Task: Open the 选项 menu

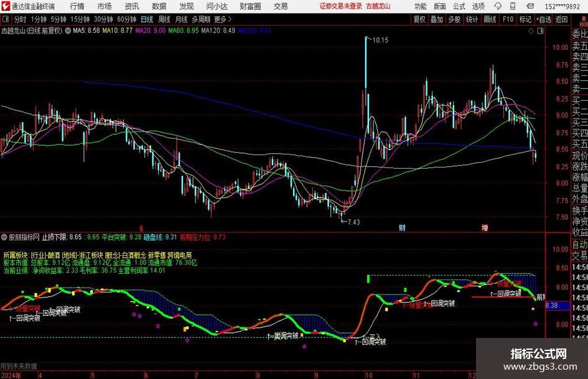Action: pos(478,6)
